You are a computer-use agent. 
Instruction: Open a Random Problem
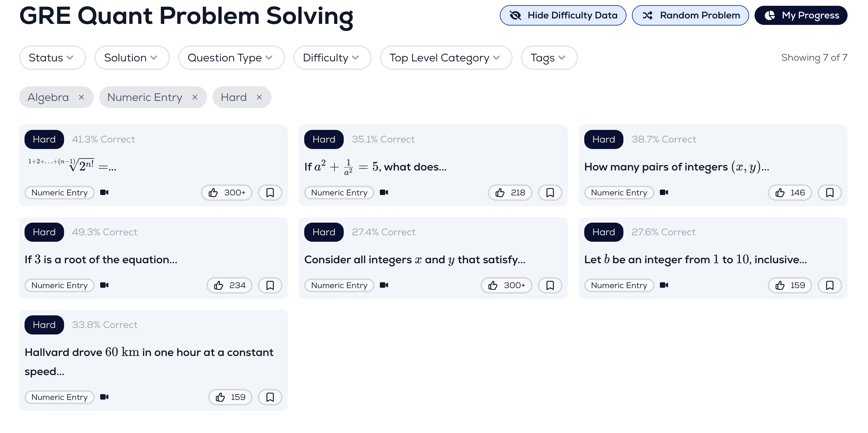(690, 15)
